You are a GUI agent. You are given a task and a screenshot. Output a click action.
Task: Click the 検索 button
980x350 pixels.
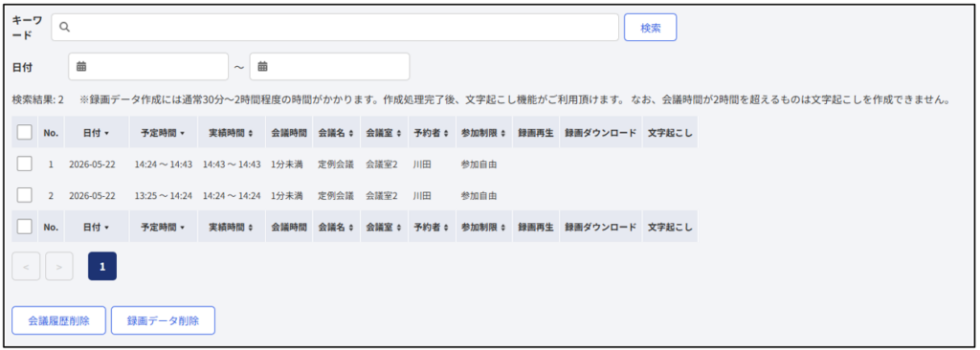click(x=650, y=28)
